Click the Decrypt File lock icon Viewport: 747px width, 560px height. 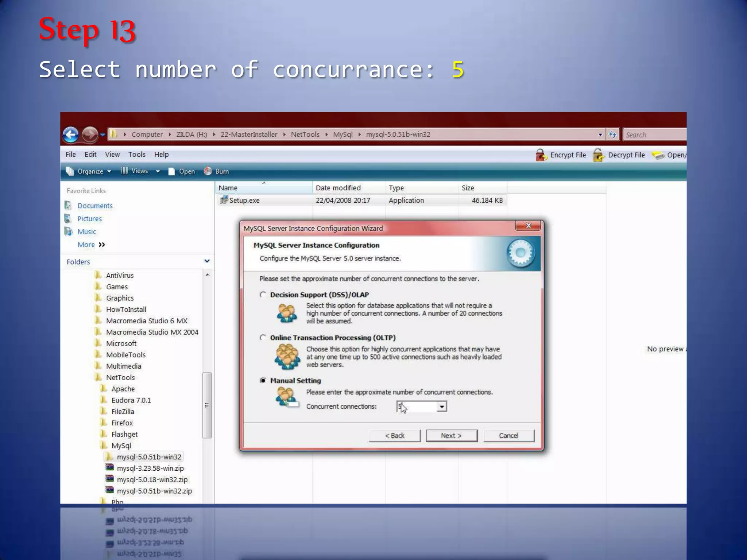click(x=599, y=155)
